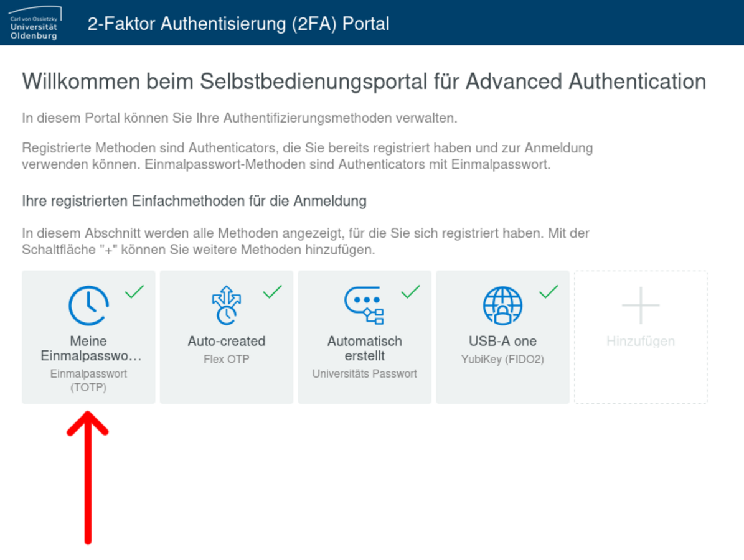Click the clock icon for TOTP method
This screenshot has width=744, height=560.
click(x=88, y=306)
